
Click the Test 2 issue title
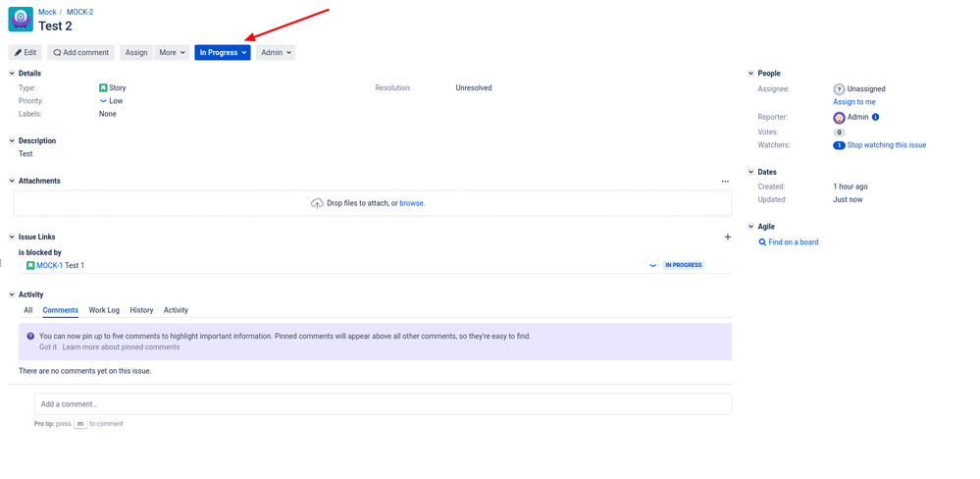coord(55,26)
